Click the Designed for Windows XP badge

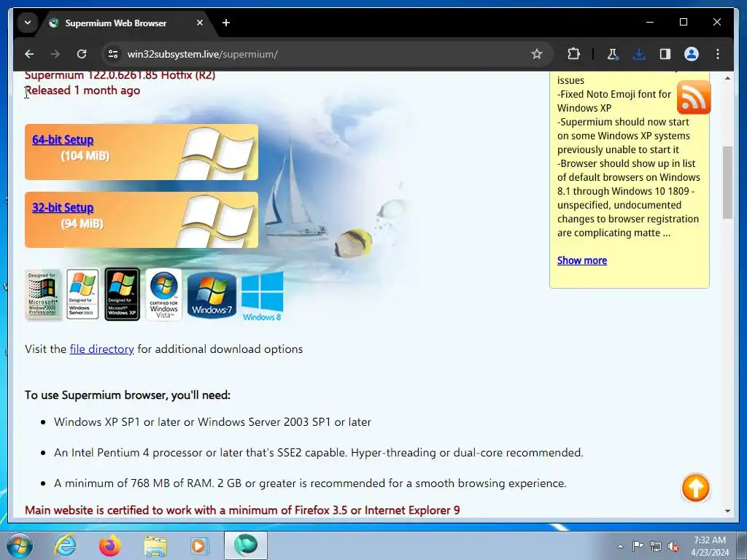point(123,295)
